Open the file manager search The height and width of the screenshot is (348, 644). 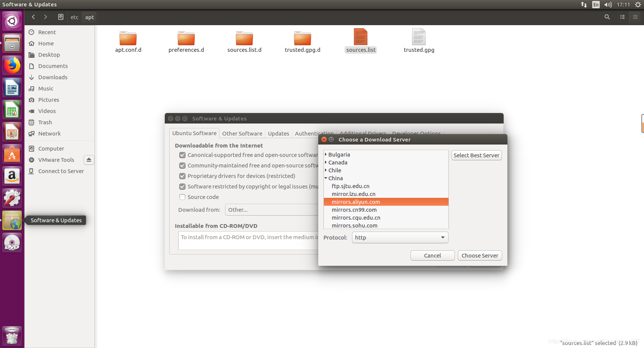pyautogui.click(x=607, y=17)
